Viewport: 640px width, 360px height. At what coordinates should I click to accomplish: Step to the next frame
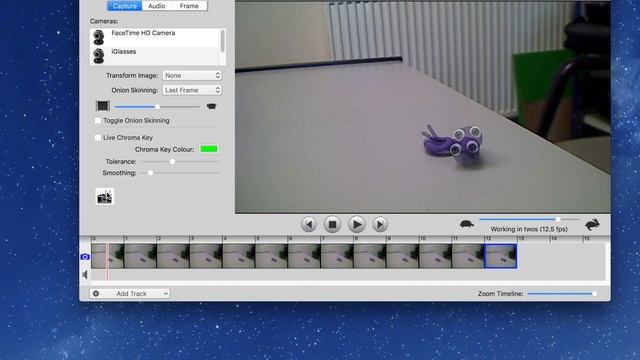tap(380, 224)
